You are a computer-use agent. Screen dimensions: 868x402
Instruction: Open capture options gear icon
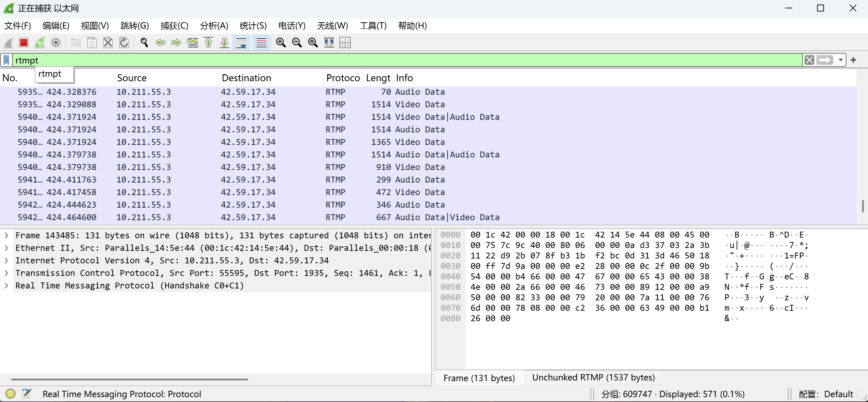pos(56,42)
